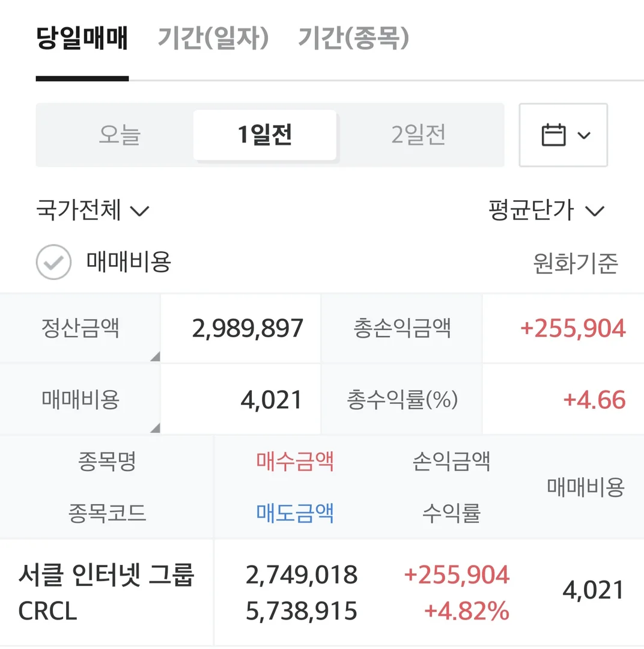Click the 매도금액 column header

point(295,514)
